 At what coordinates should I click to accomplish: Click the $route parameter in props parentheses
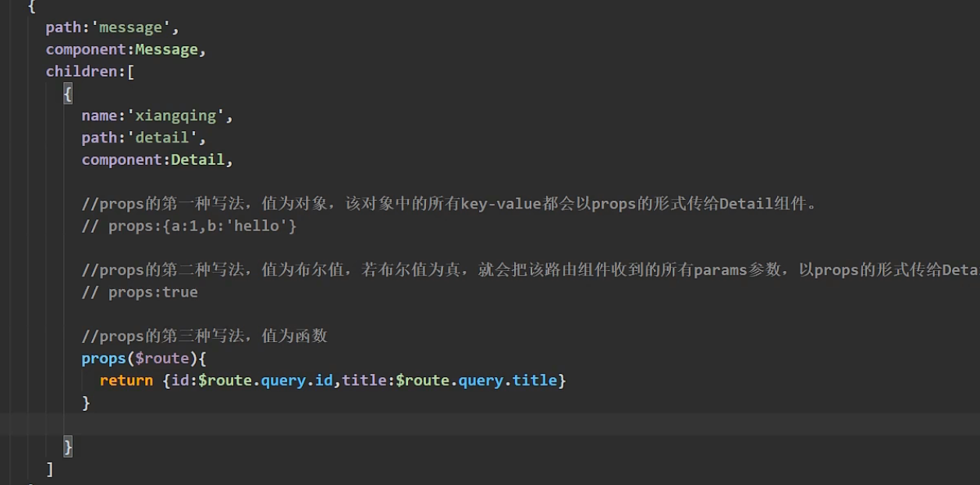point(162,358)
